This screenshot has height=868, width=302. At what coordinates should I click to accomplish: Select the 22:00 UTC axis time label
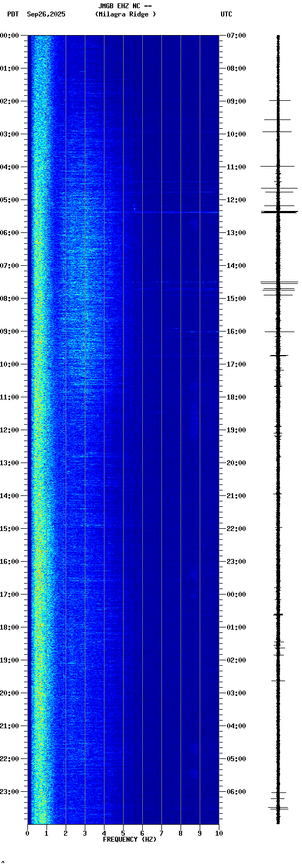point(236,529)
